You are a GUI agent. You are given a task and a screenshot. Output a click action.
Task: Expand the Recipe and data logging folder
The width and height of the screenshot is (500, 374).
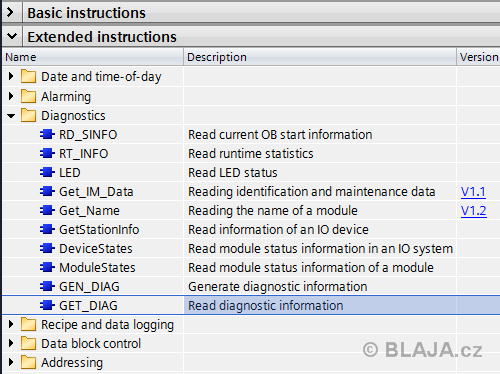point(11,324)
